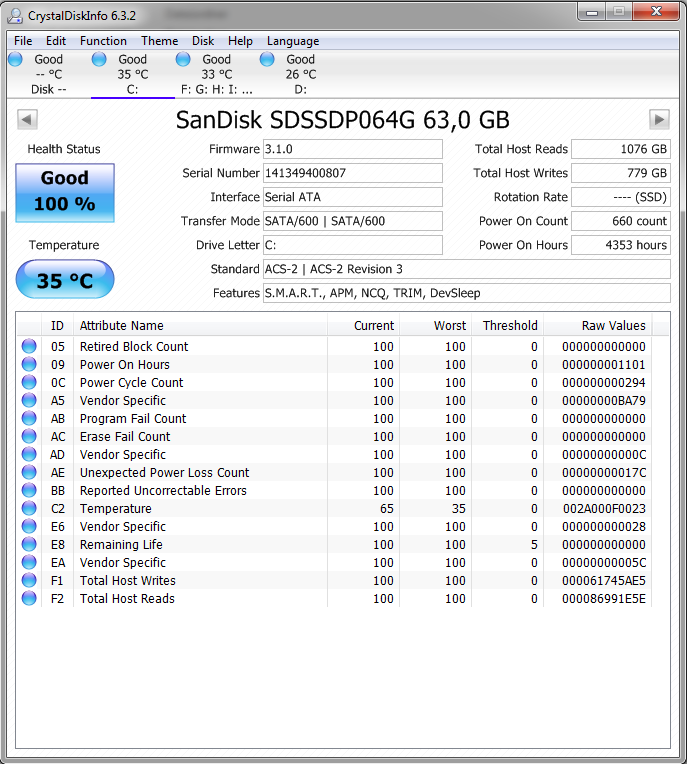Click the ID column header
This screenshot has height=764, width=687.
click(x=57, y=325)
